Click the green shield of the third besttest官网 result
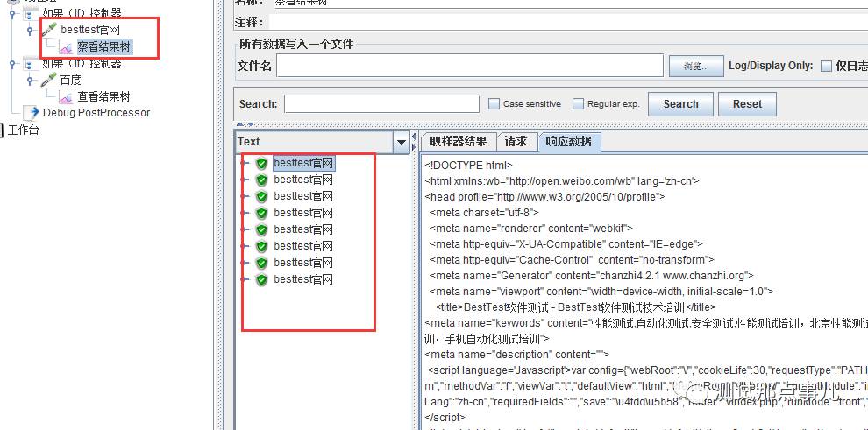The image size is (868, 430). click(262, 196)
